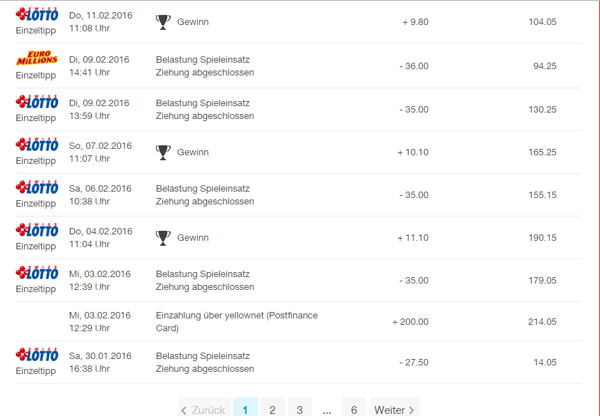
Task: Click the Swiss Lotto logo dated 11.02.2016
Action: [37, 14]
